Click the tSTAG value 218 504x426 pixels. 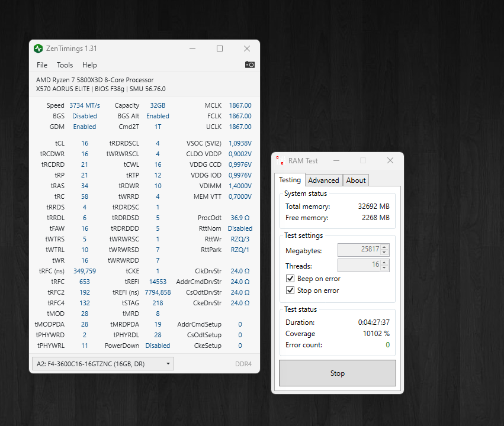point(158,303)
